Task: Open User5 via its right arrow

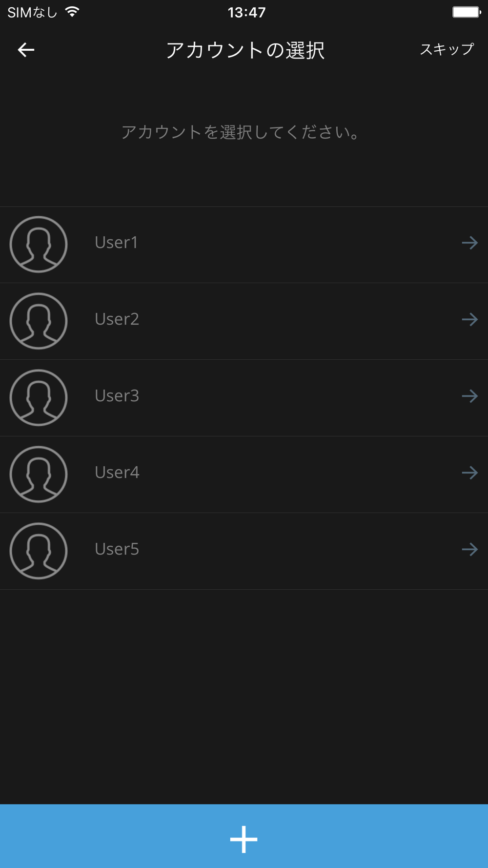Action: click(470, 549)
